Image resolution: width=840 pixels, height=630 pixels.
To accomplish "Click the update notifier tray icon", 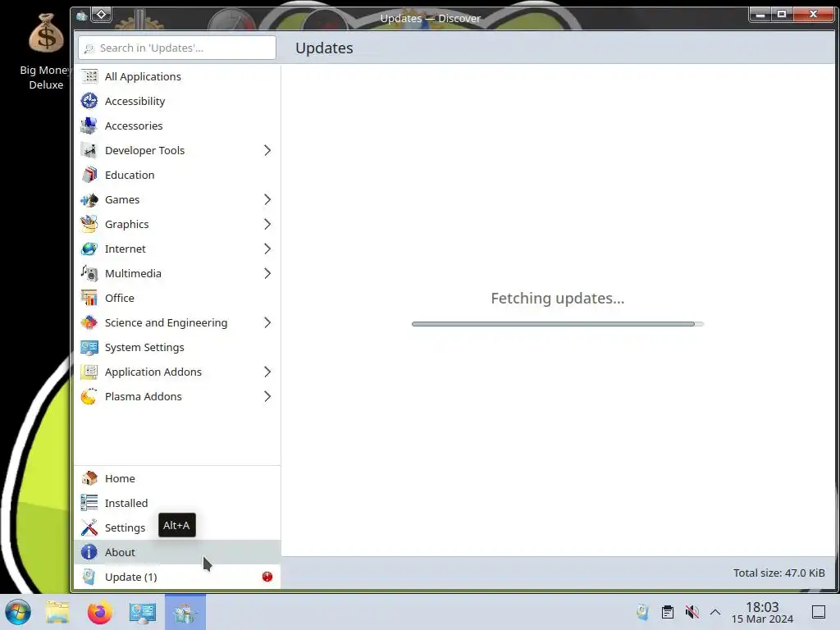I will [x=642, y=612].
